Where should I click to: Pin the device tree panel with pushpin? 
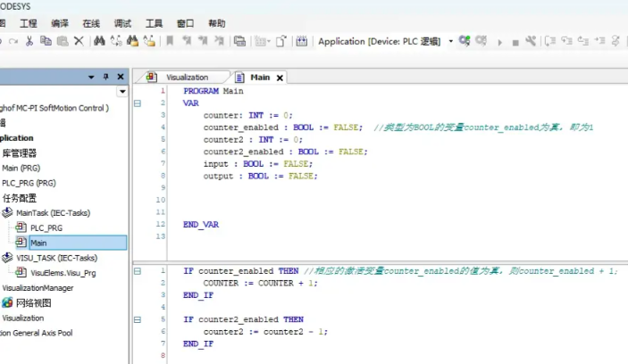pos(107,78)
